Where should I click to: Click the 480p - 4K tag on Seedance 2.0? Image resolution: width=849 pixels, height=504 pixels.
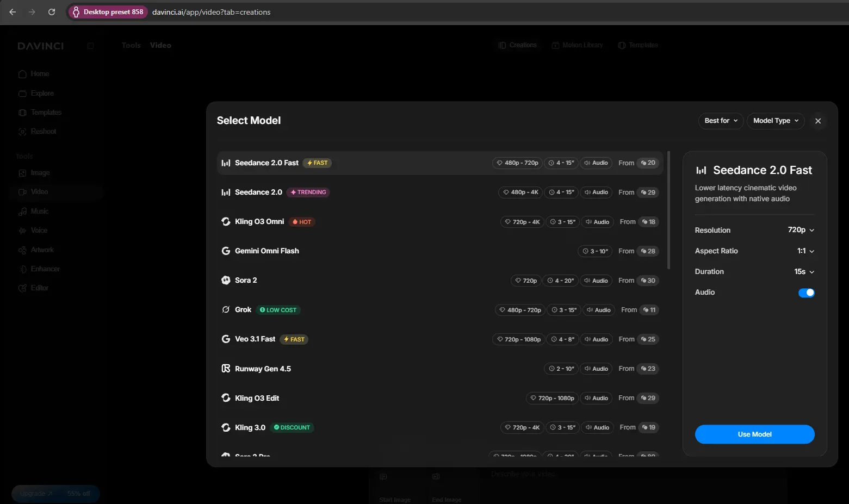click(520, 192)
